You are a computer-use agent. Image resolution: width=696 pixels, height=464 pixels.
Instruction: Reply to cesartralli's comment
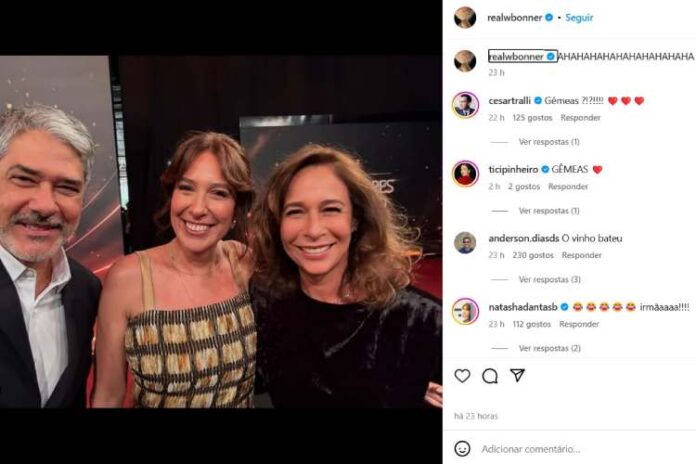pyautogui.click(x=581, y=118)
